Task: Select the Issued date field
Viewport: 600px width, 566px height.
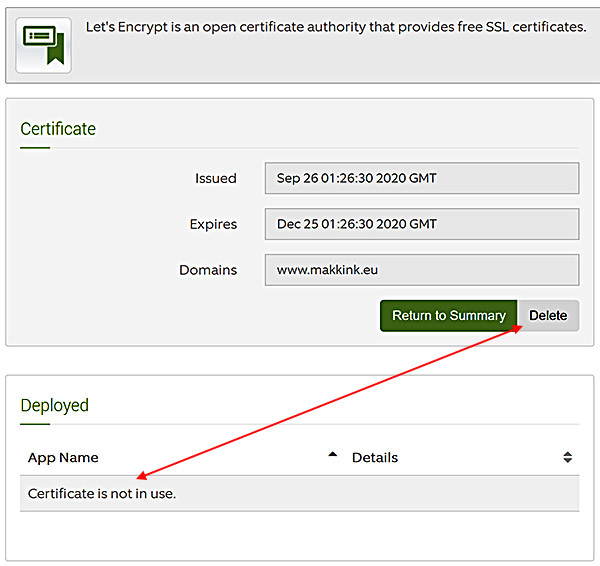Action: click(422, 178)
